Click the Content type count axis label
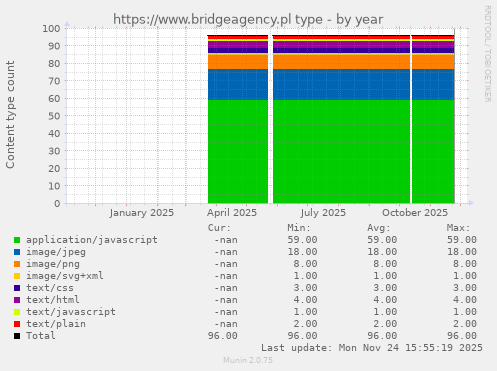This screenshot has width=497, height=371. pos(10,115)
